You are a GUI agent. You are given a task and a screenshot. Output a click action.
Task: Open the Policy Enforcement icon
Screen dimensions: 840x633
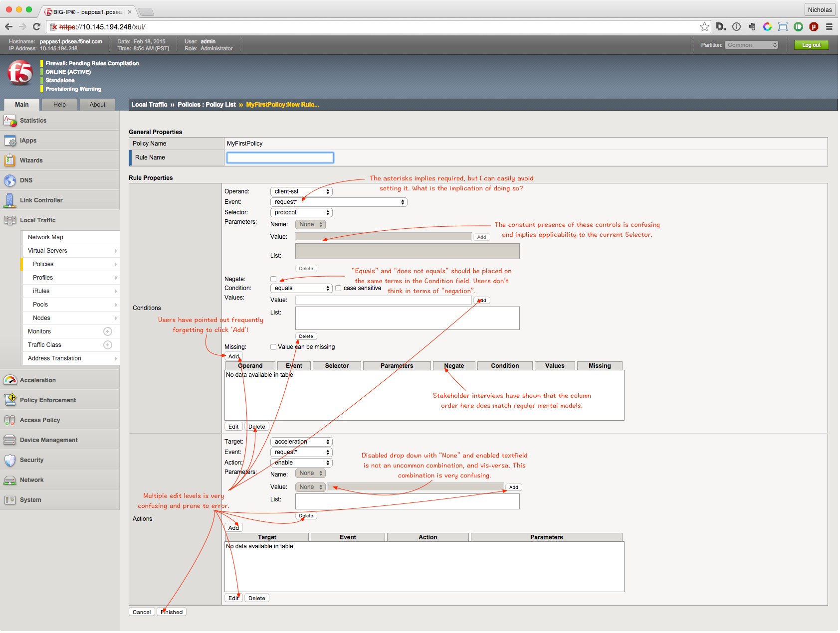tap(10, 400)
